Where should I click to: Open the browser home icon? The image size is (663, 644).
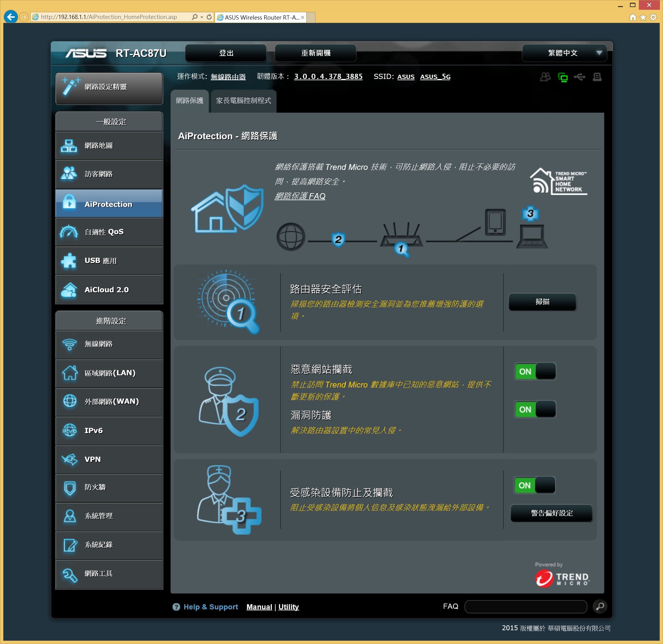pos(633,17)
